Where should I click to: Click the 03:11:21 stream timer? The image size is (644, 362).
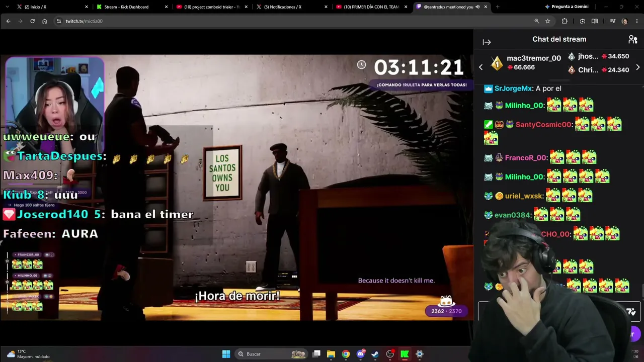(419, 67)
